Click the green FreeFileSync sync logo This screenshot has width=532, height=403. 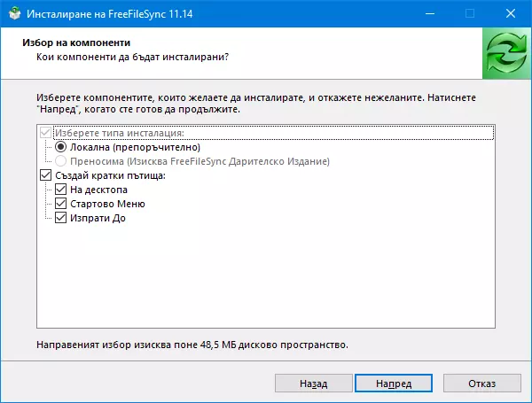(506, 53)
